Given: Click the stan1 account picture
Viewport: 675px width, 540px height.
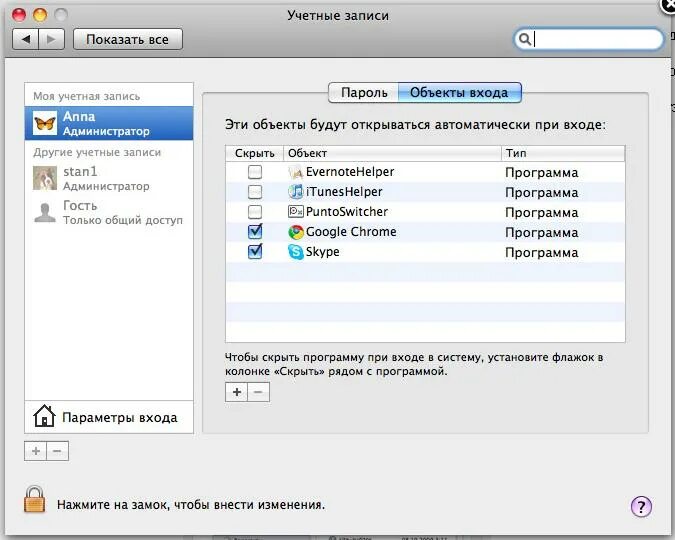Looking at the screenshot, I should pyautogui.click(x=45, y=179).
